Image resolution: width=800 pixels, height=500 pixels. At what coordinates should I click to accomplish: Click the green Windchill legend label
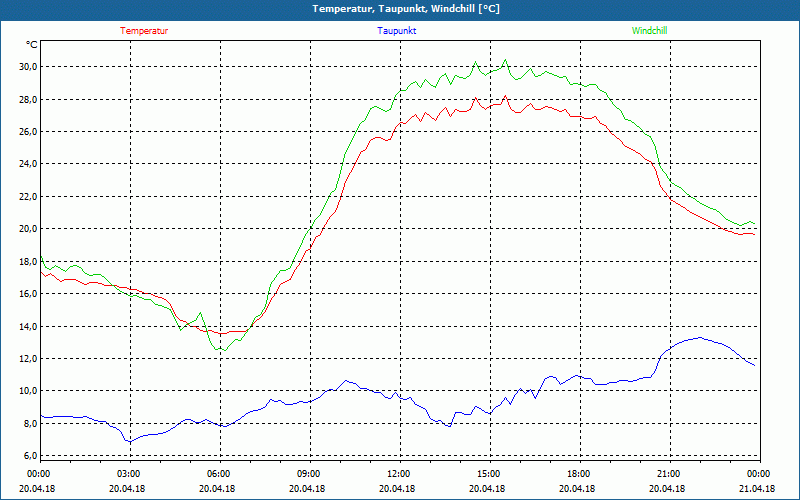tap(649, 31)
